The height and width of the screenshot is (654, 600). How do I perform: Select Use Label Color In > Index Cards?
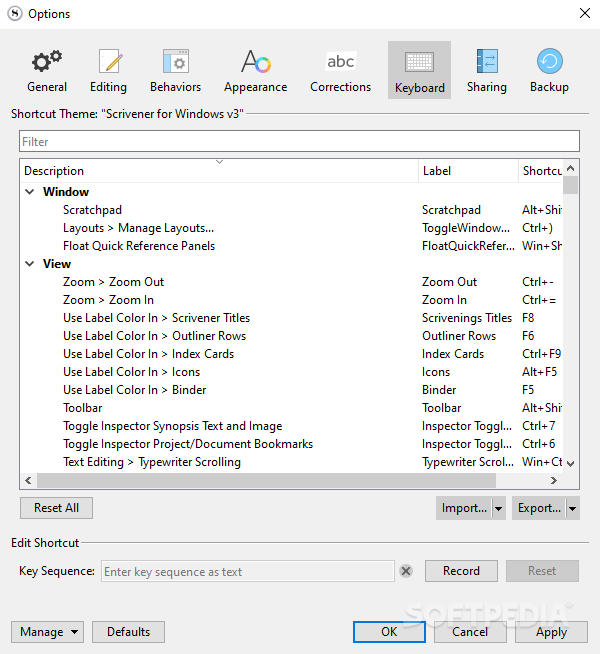[x=291, y=354]
